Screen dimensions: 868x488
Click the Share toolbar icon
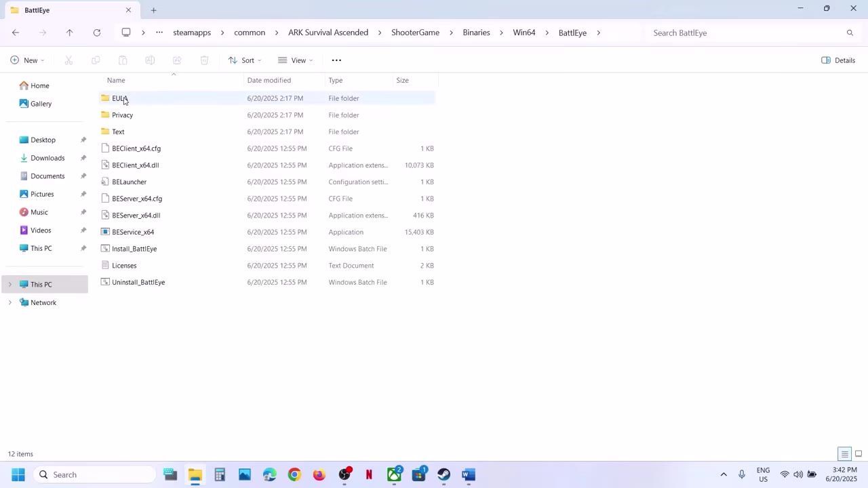pos(177,60)
